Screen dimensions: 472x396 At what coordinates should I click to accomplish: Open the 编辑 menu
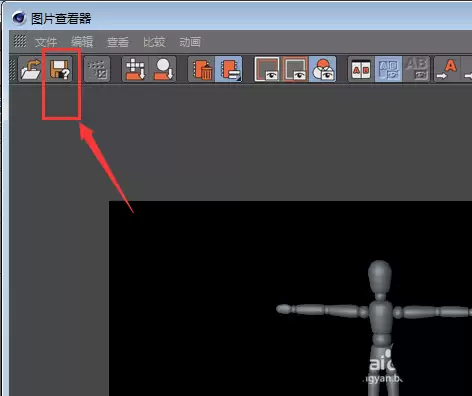(x=82, y=42)
